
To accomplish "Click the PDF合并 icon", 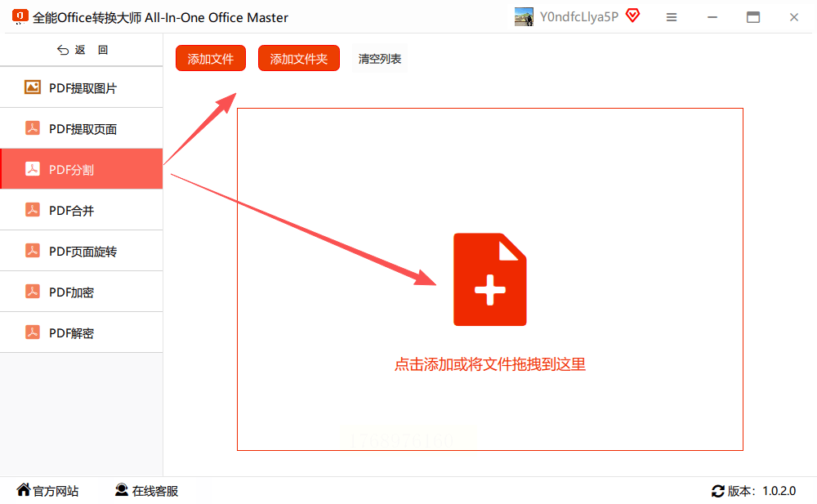I will tap(33, 210).
